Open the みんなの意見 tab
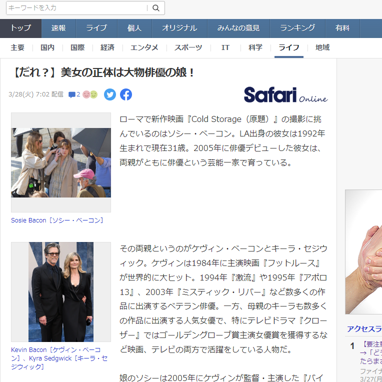 pos(238,28)
